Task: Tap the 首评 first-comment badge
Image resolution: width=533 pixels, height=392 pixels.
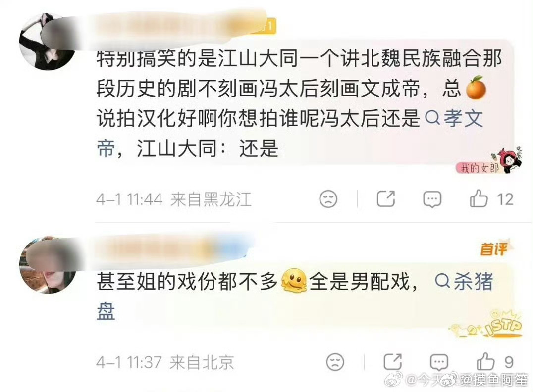Action: pos(494,249)
